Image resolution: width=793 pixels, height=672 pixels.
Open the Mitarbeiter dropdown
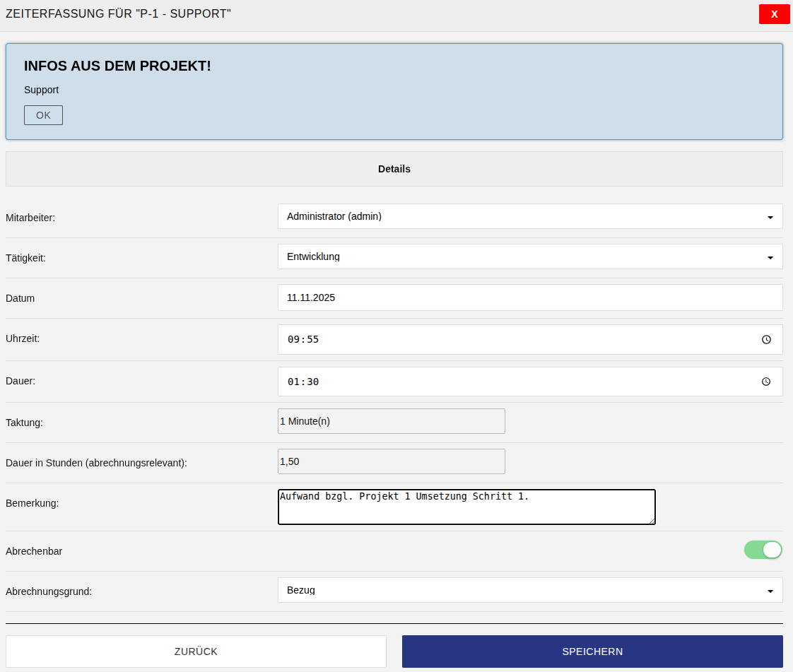click(530, 216)
